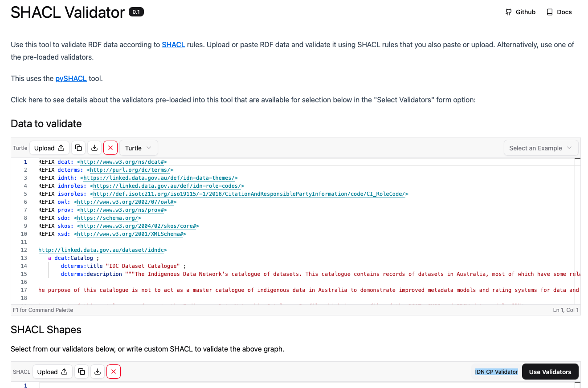Screen dimensions: 588x388
Task: Click the SHACL Validator page title
Action: [x=68, y=12]
